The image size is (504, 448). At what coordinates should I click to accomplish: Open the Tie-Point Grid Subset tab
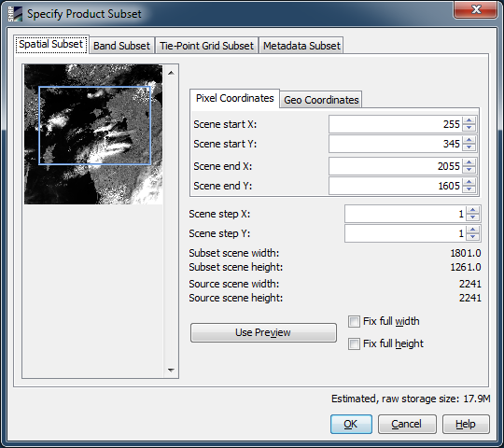[206, 46]
